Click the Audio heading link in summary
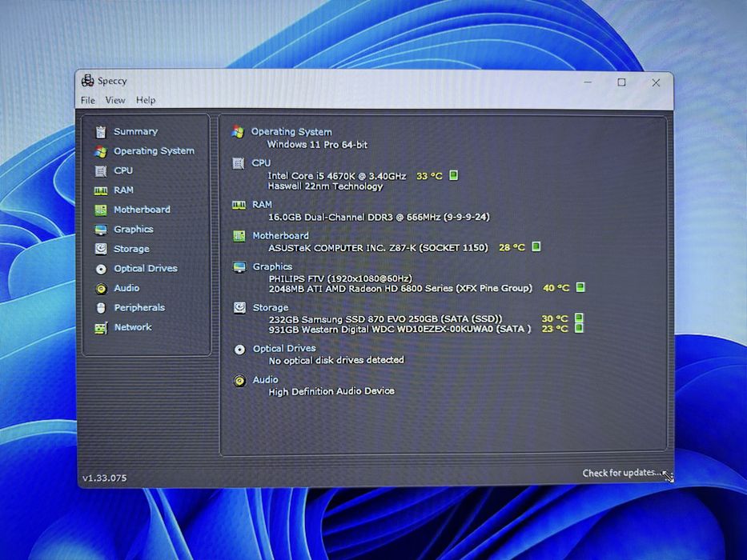This screenshot has width=747, height=560. tap(265, 379)
